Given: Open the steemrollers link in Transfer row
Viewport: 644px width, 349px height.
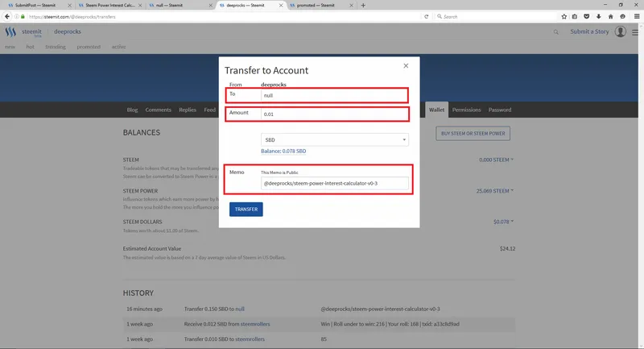Looking at the screenshot, I should click(250, 339).
